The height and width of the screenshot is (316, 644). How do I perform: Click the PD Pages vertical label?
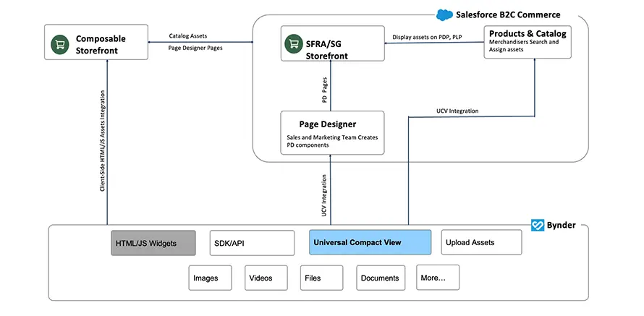pos(324,90)
